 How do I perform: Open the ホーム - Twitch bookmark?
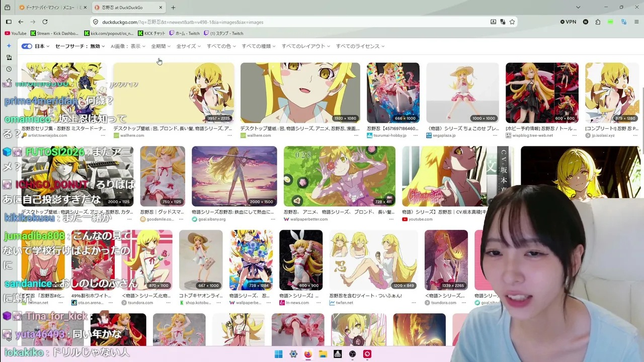pos(185,33)
